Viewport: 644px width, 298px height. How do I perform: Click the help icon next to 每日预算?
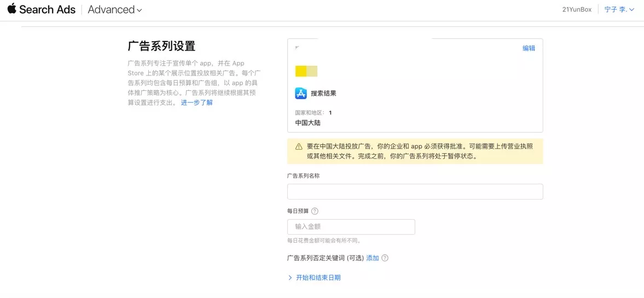pos(315,211)
